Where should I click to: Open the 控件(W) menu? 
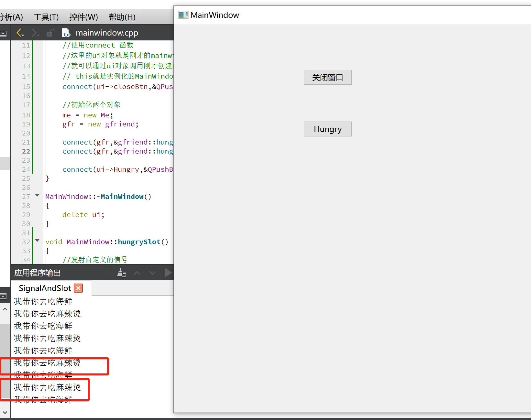click(x=83, y=17)
